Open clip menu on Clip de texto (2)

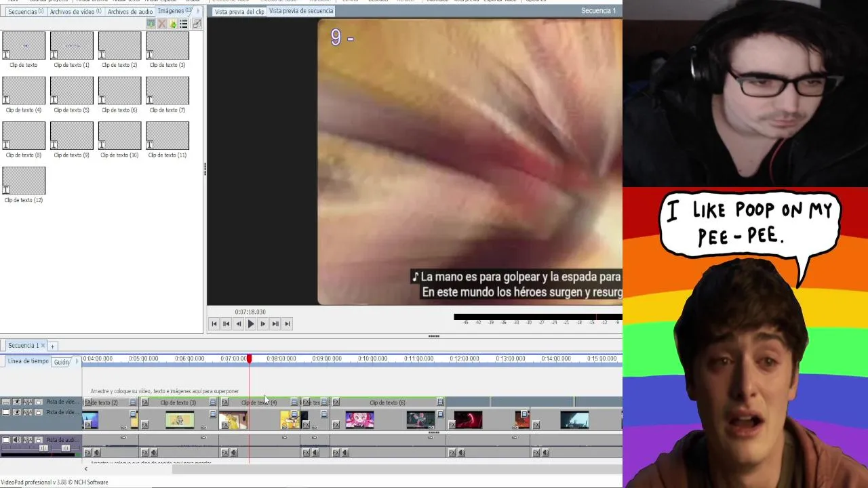pyautogui.click(x=133, y=403)
